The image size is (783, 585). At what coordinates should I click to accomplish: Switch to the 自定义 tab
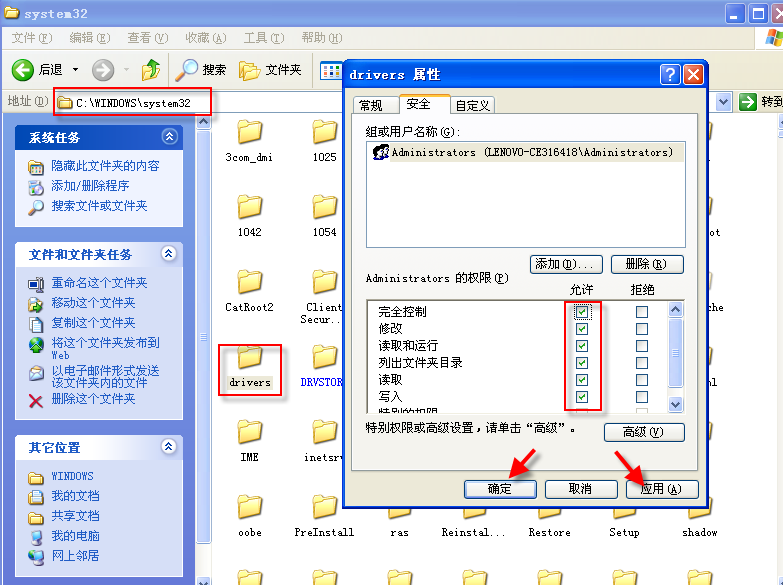coord(472,105)
